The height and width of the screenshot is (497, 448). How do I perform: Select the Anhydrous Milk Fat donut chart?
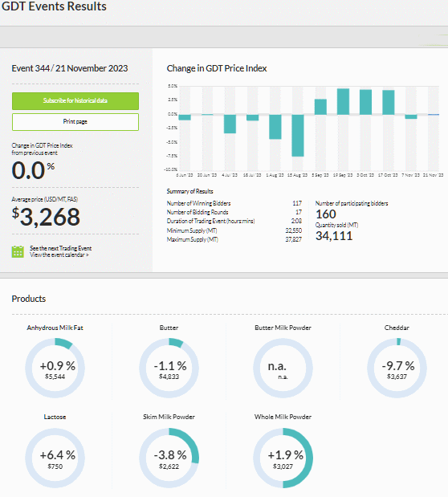click(x=55, y=368)
